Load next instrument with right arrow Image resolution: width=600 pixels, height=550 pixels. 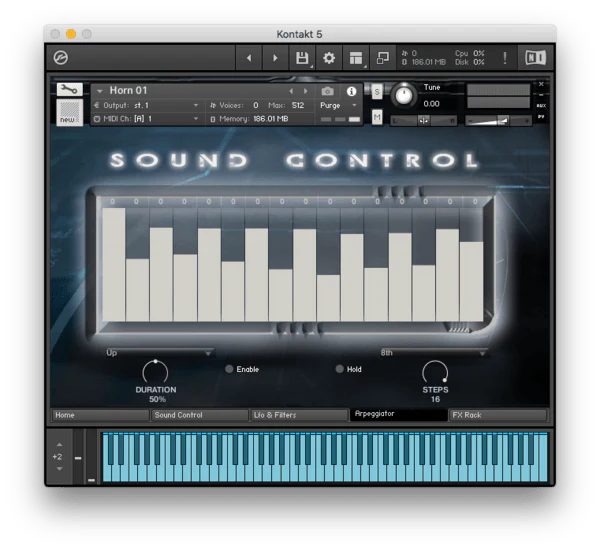305,91
